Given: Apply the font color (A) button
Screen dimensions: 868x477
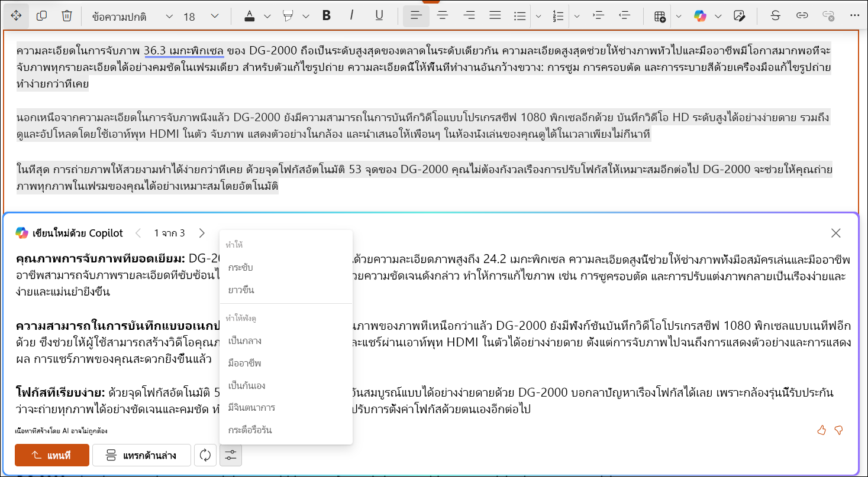Looking at the screenshot, I should (250, 16).
